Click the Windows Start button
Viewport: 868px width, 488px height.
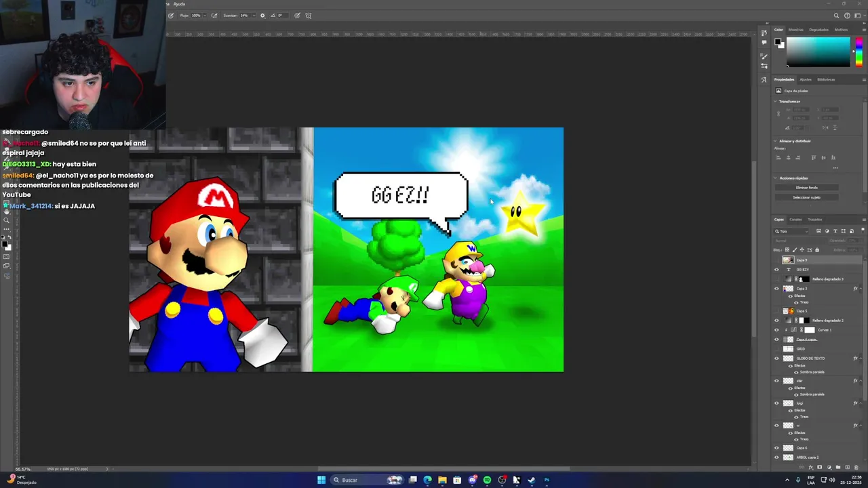click(321, 480)
